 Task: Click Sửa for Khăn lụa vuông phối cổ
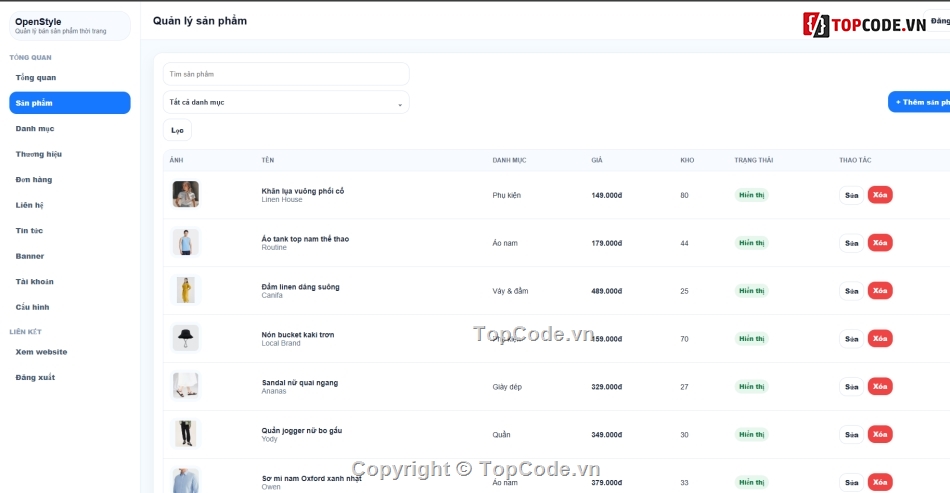[x=851, y=195]
